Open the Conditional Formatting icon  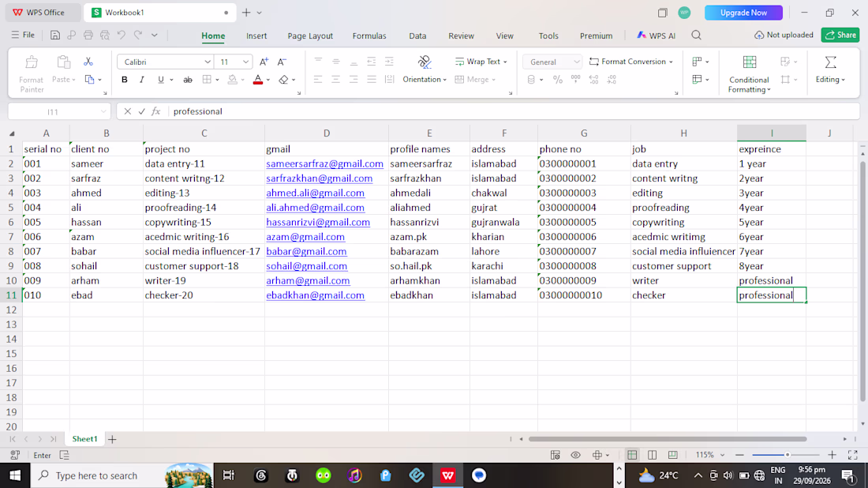(750, 62)
